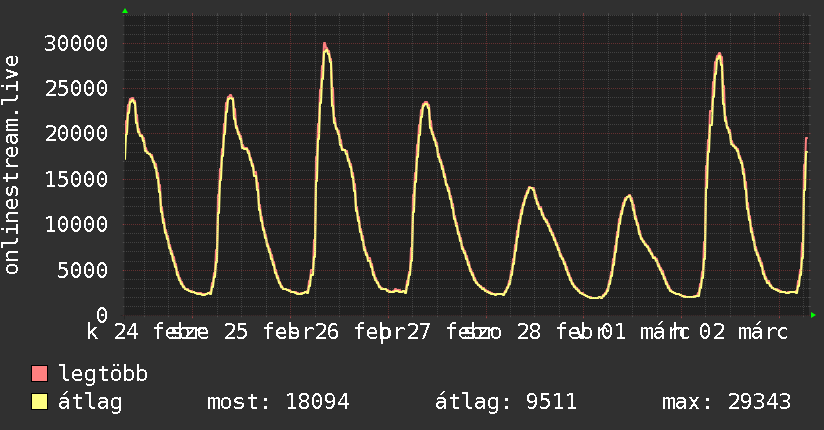This screenshot has width=824, height=430.
Task: Click the 25000 y-axis label
Action: 76,88
